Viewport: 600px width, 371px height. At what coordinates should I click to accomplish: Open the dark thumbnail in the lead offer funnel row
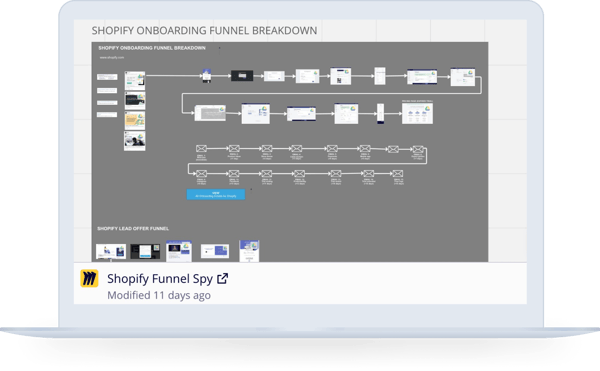145,251
